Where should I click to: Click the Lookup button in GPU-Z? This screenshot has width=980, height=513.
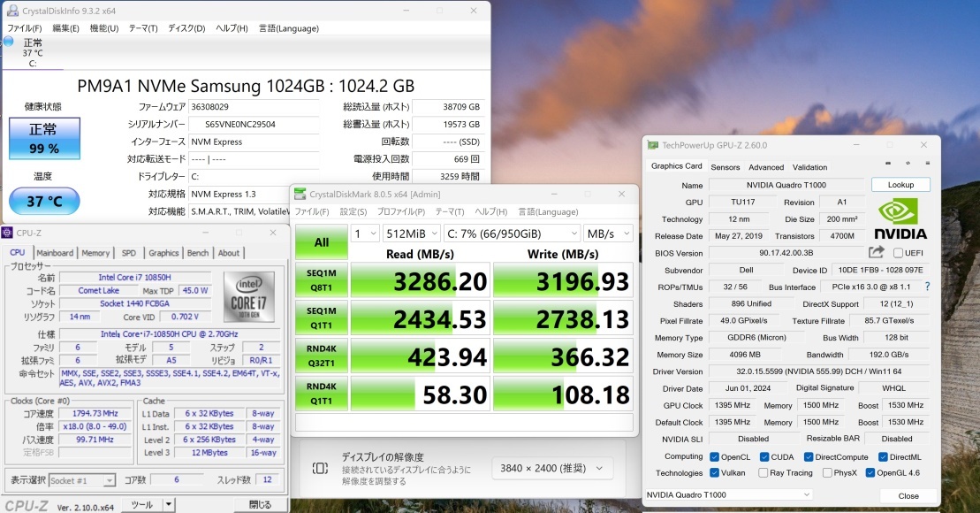coord(900,185)
